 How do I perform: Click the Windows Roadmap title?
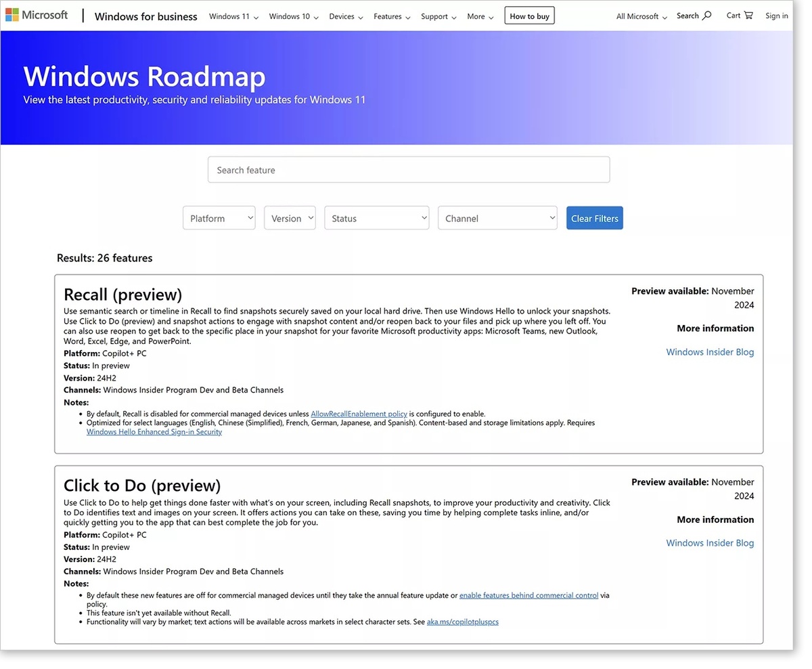(145, 76)
